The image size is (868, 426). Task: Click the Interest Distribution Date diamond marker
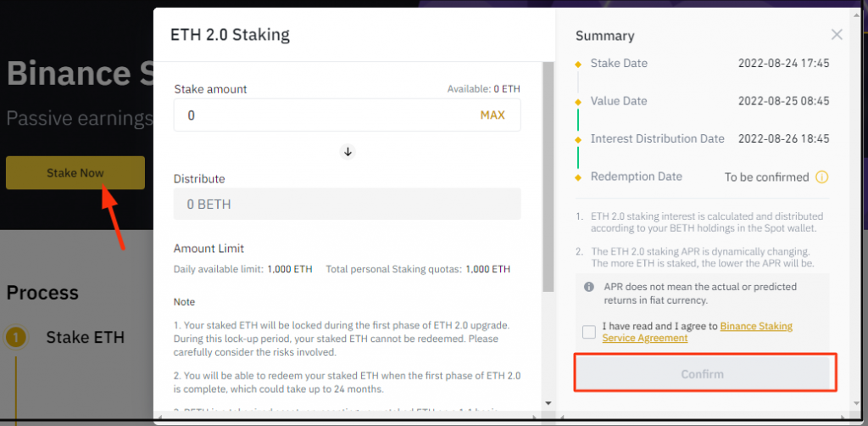coord(578,139)
